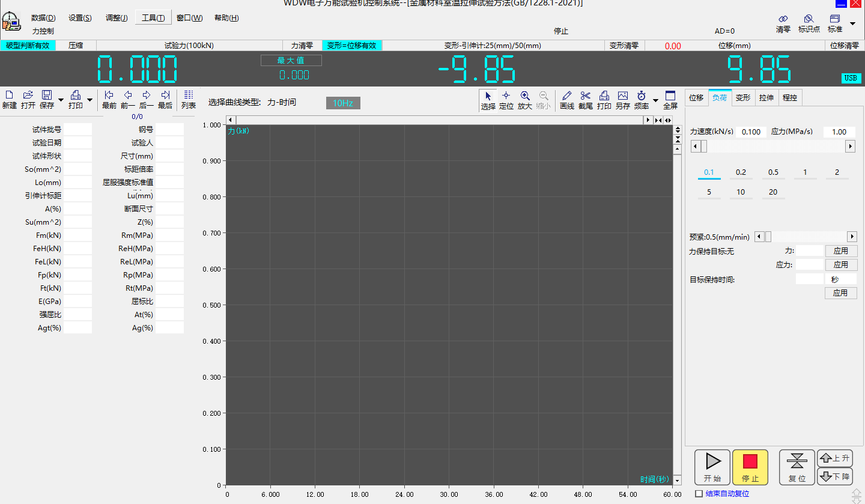Expand the 保存 (Save) dropdown arrow
The width and height of the screenshot is (865, 504).
(61, 100)
